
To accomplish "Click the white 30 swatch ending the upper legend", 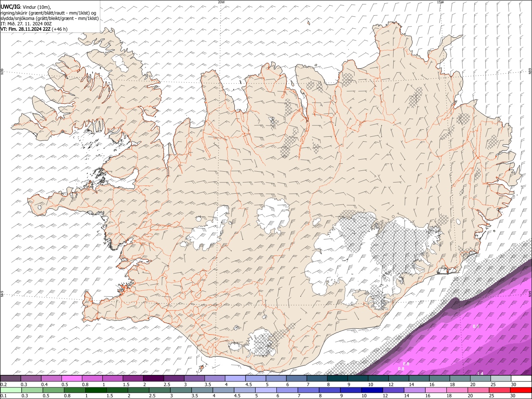I will coord(521,379).
